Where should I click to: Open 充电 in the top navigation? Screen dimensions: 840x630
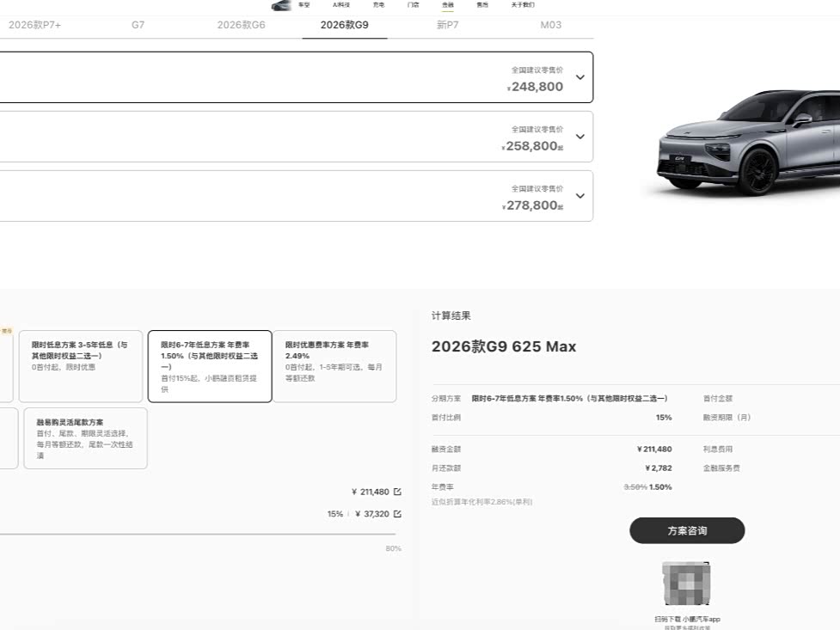(378, 5)
